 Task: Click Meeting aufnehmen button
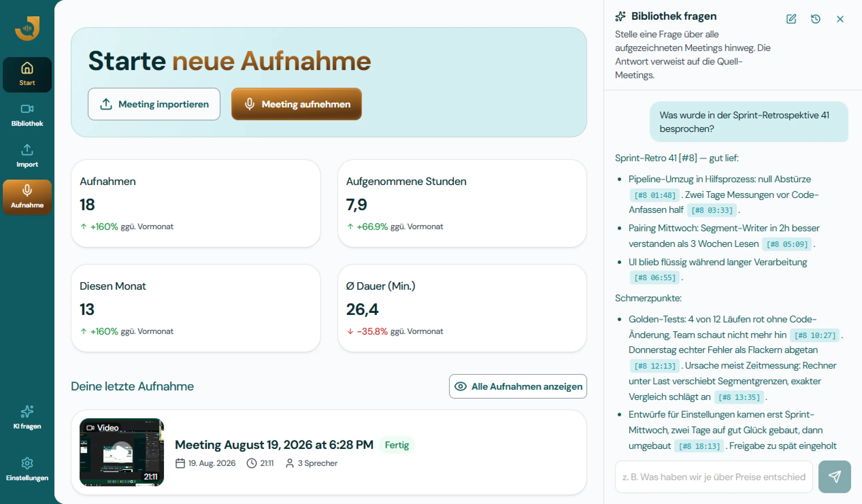[297, 104]
